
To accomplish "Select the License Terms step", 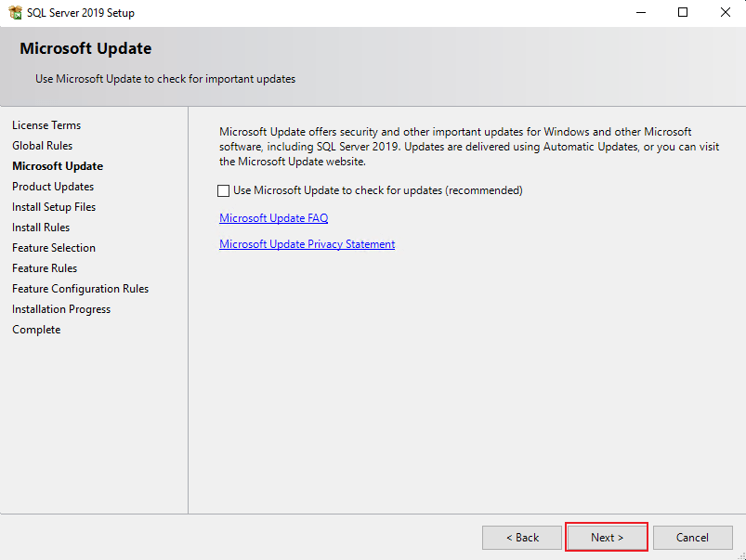I will point(46,124).
